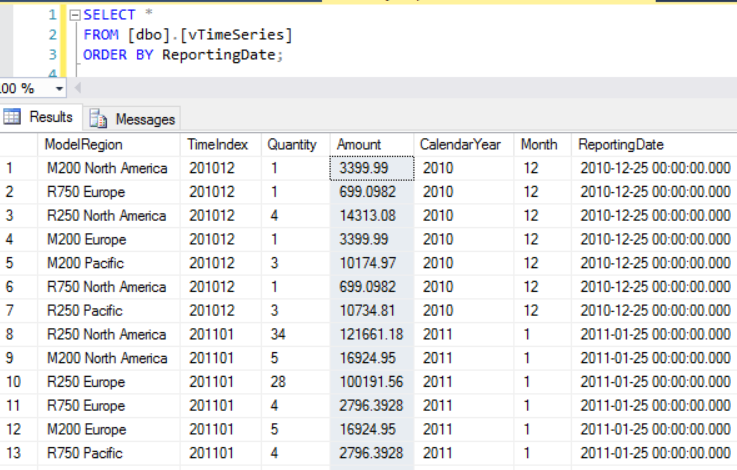Click R750 Europe cell in row 2

109,192
